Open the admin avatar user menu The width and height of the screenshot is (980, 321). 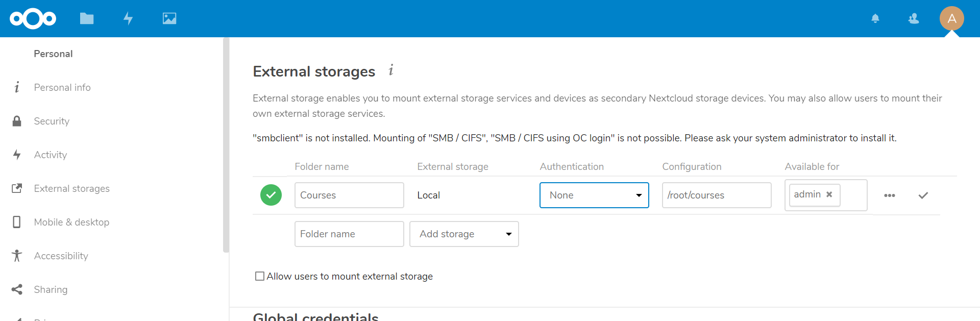pyautogui.click(x=951, y=19)
